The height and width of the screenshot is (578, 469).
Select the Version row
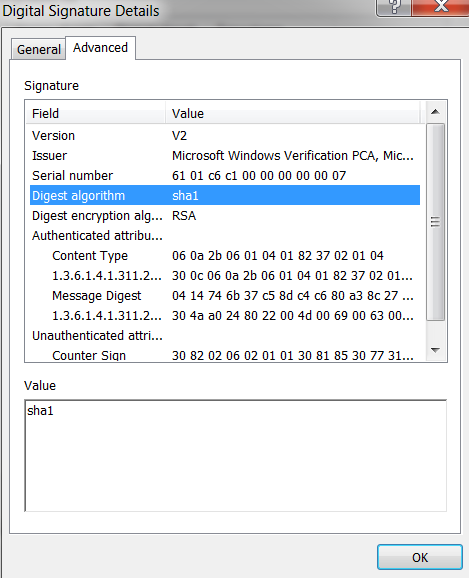click(225, 136)
